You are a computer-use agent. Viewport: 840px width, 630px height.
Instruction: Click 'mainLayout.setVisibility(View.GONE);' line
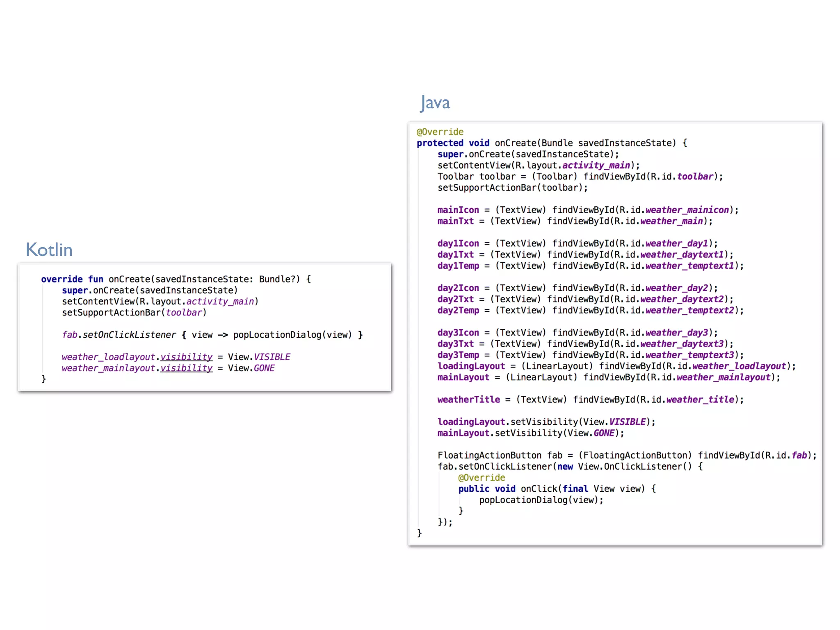point(531,433)
